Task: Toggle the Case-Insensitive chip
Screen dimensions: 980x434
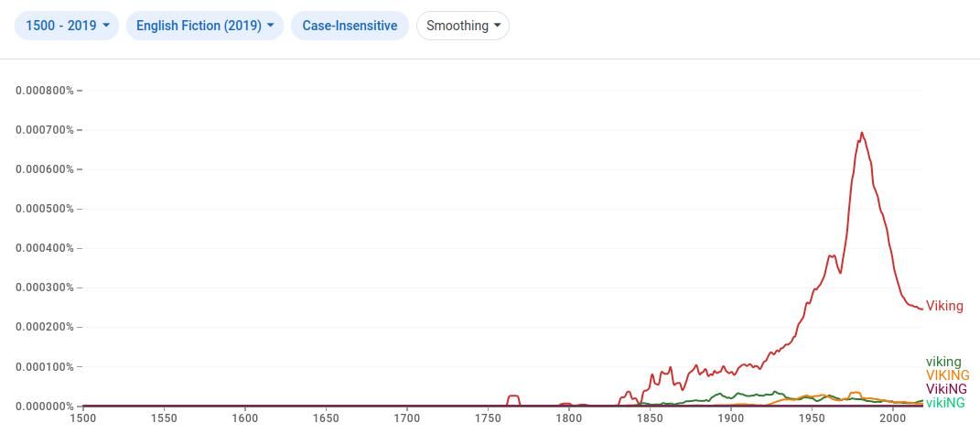Action: coord(350,26)
